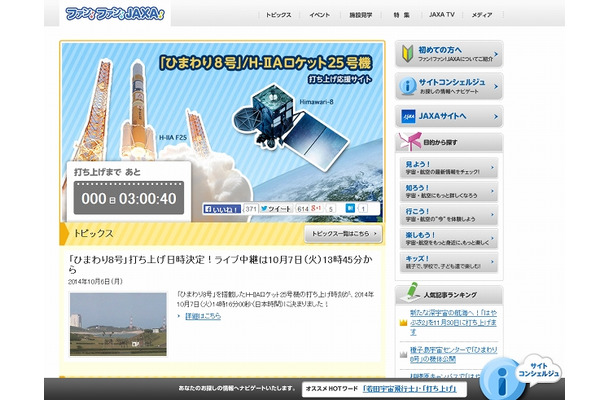Select the 見よう! category
610x400 pixels.
point(449,168)
